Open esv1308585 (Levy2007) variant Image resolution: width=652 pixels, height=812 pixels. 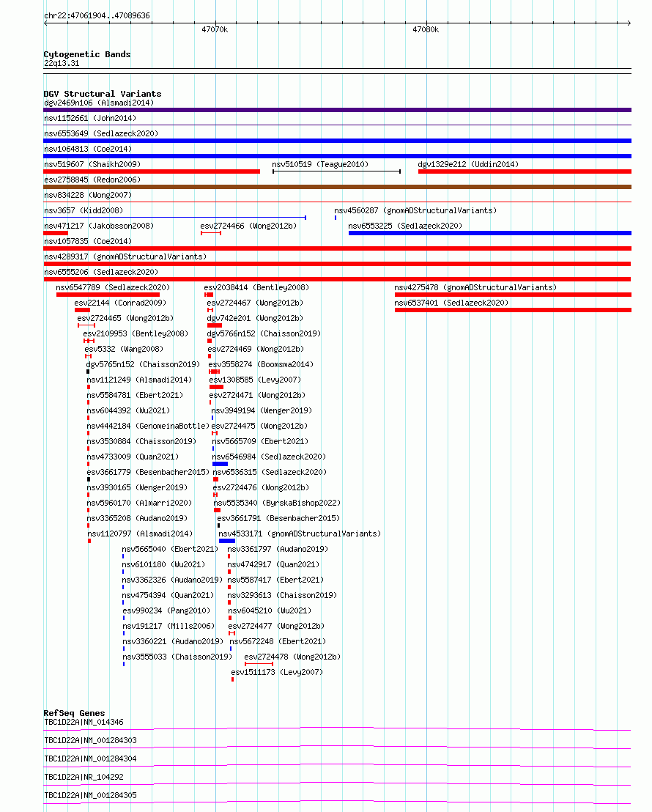click(256, 380)
